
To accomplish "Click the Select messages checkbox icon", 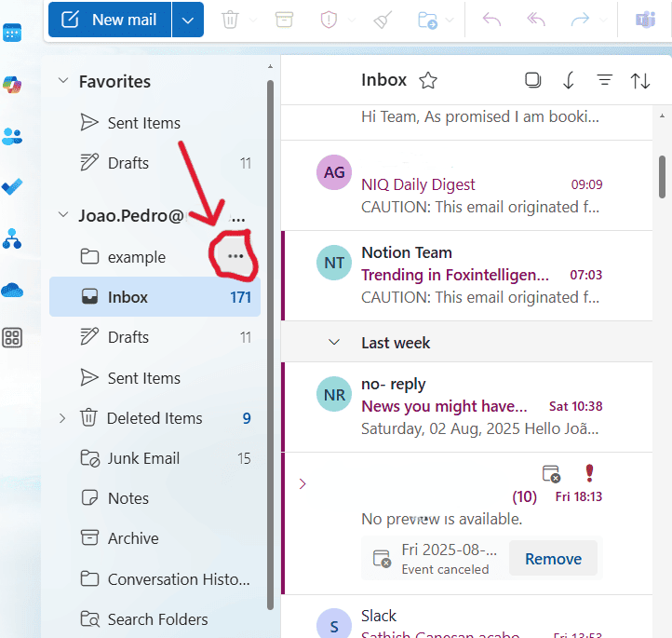I will 532,80.
